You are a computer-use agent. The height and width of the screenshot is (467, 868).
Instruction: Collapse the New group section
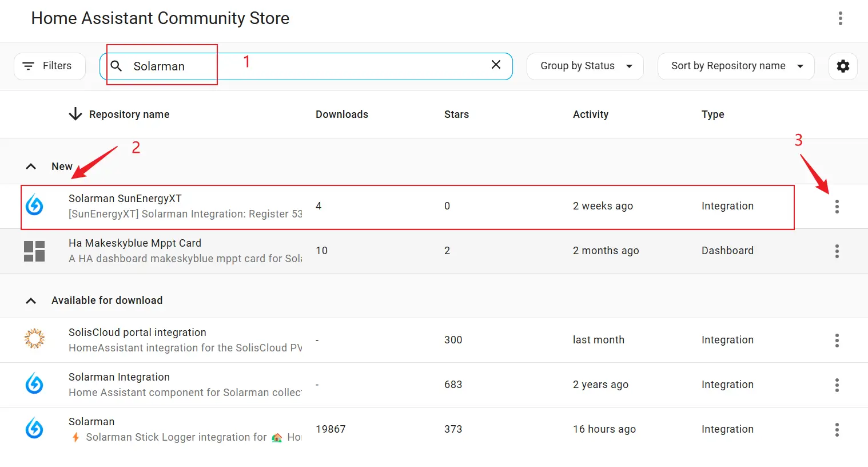31,167
